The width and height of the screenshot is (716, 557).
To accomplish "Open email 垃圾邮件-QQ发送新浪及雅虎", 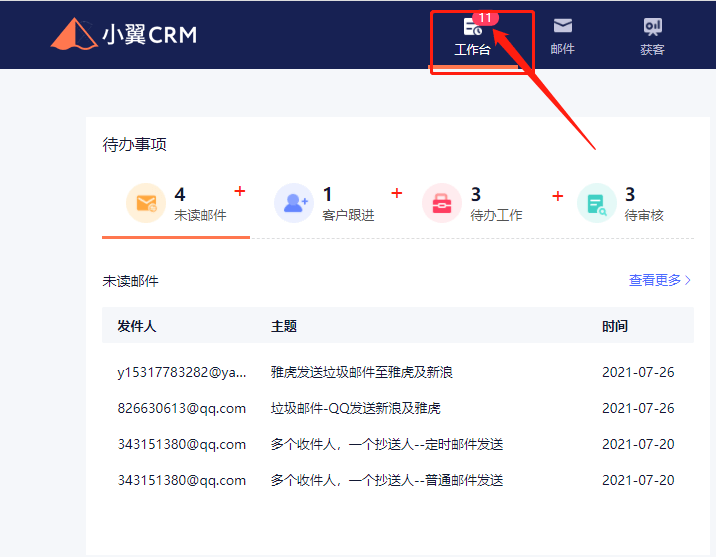I will click(356, 408).
